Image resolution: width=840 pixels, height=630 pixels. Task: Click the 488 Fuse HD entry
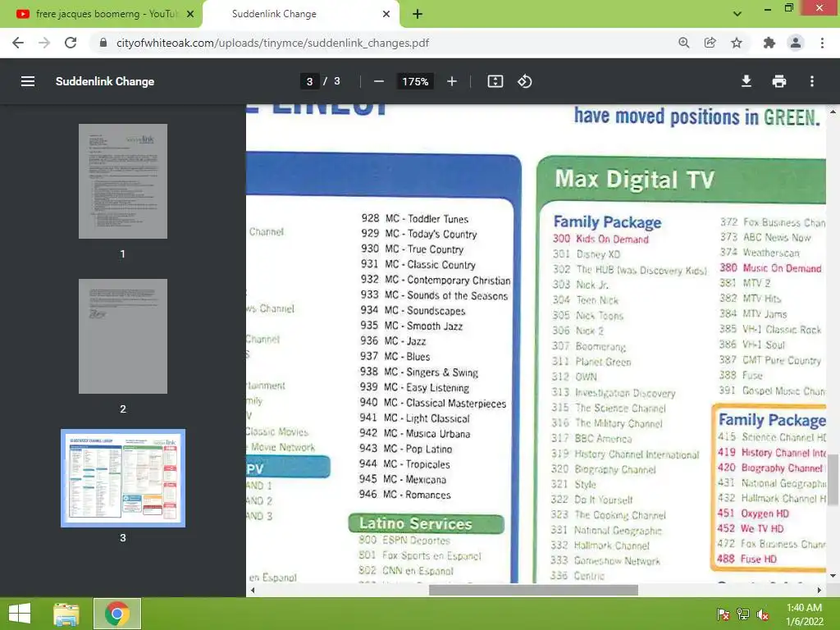(x=746, y=559)
